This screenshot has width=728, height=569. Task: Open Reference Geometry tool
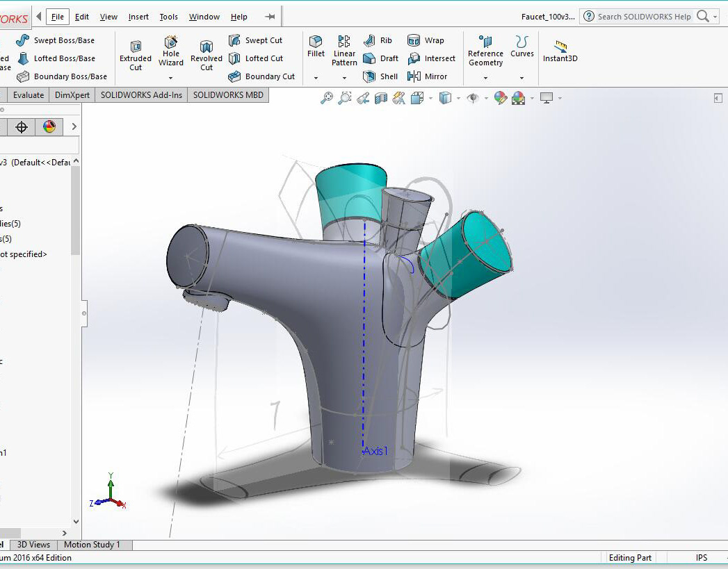click(485, 51)
